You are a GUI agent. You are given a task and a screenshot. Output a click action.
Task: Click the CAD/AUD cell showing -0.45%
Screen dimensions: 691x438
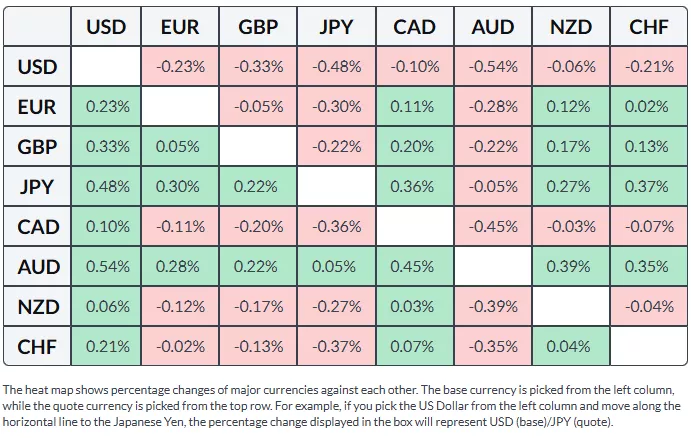click(x=492, y=227)
